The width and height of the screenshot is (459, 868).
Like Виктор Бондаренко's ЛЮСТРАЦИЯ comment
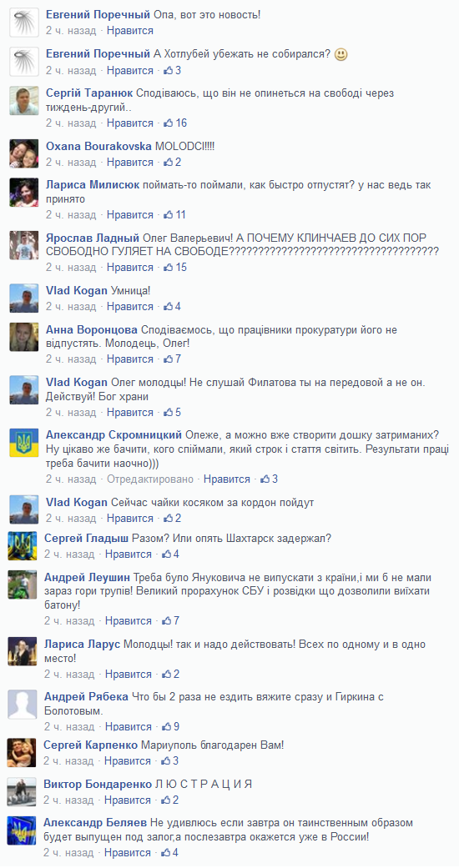click(128, 800)
